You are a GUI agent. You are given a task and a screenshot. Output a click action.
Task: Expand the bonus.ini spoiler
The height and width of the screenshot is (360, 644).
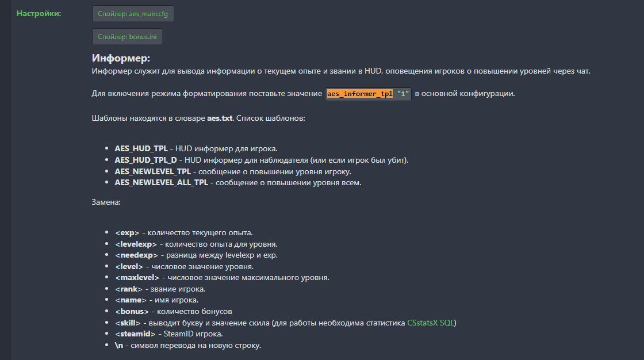pos(127,37)
